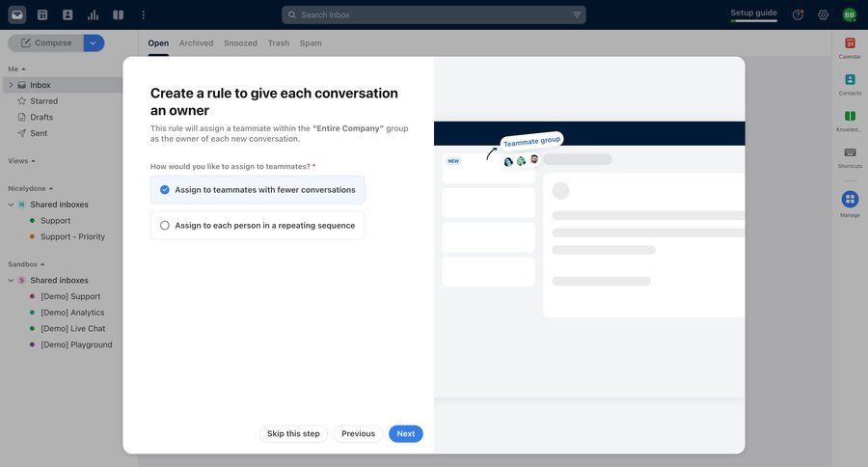Open the calendar icon in top navigation
868x467 pixels.
[42, 15]
